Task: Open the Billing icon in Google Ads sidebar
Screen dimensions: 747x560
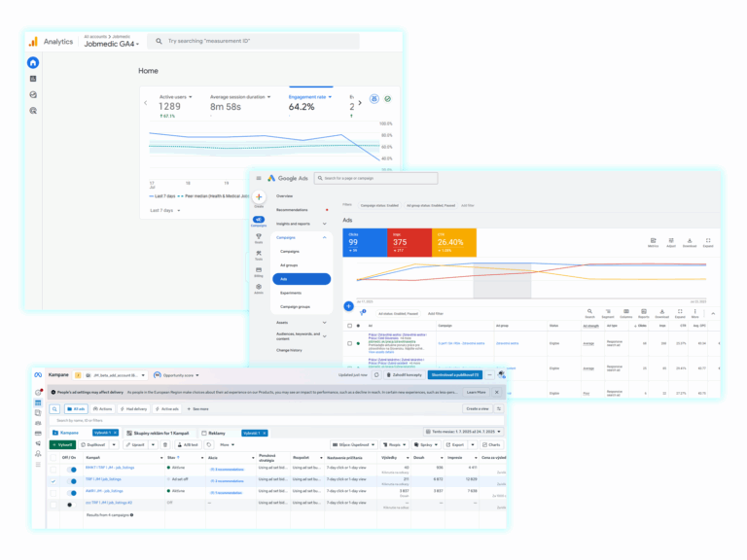Action: (x=259, y=271)
